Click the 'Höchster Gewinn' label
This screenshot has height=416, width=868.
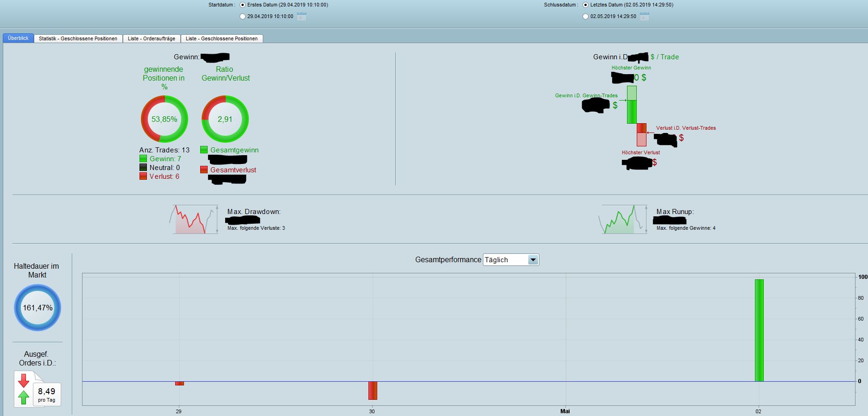631,68
